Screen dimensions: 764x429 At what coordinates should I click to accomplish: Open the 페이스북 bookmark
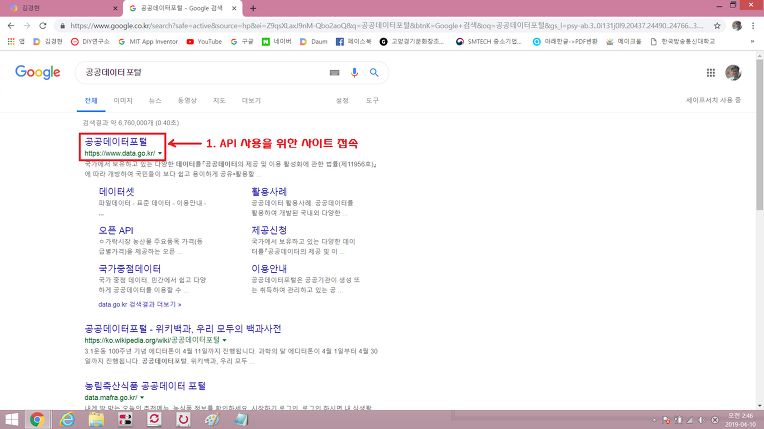tap(354, 42)
